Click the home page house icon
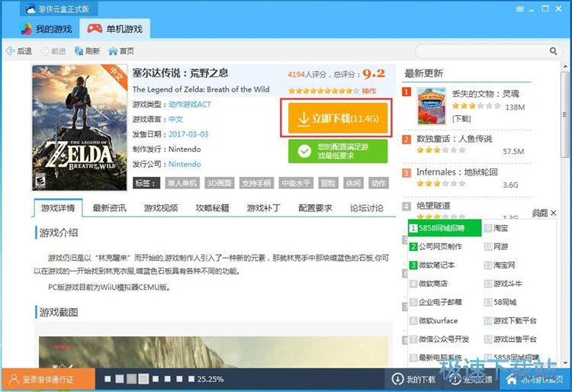 pos(113,51)
